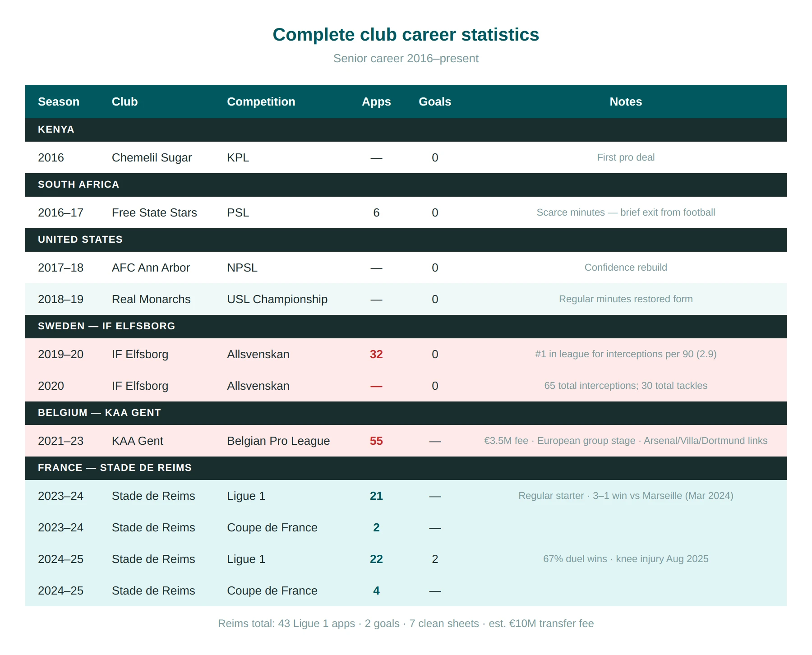Screen dimensions: 812x655
Task: Click the subtitle "Senior career 2016–present"
Action: click(x=406, y=59)
